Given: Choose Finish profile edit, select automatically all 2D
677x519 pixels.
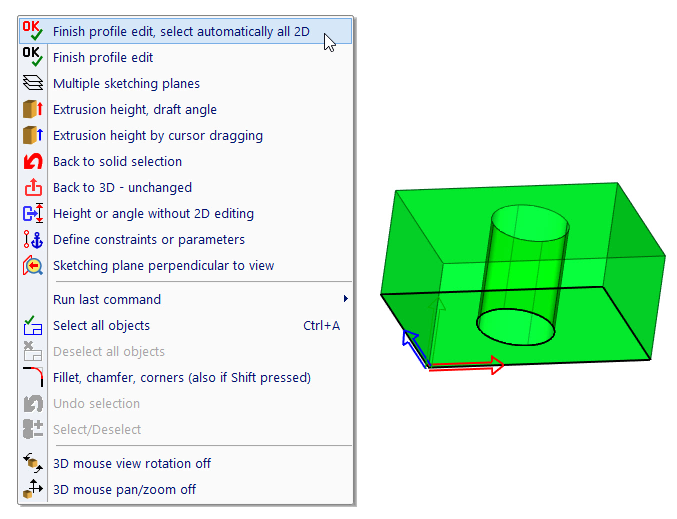Looking at the screenshot, I should [181, 32].
